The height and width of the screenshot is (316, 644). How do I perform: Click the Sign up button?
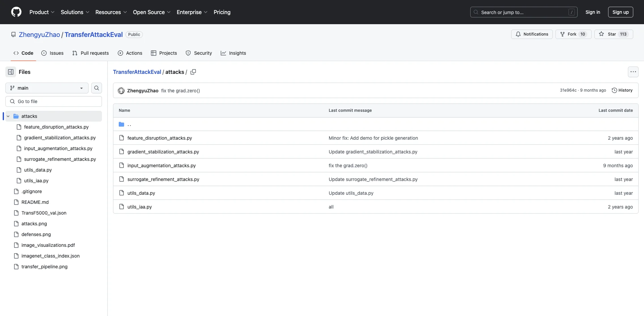pos(621,12)
